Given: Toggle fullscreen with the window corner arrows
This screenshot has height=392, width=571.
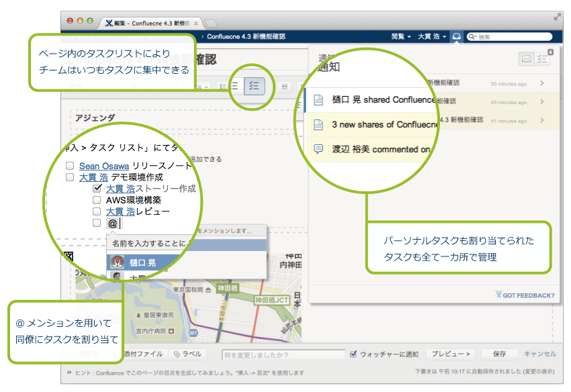Looking at the screenshot, I should (557, 17).
